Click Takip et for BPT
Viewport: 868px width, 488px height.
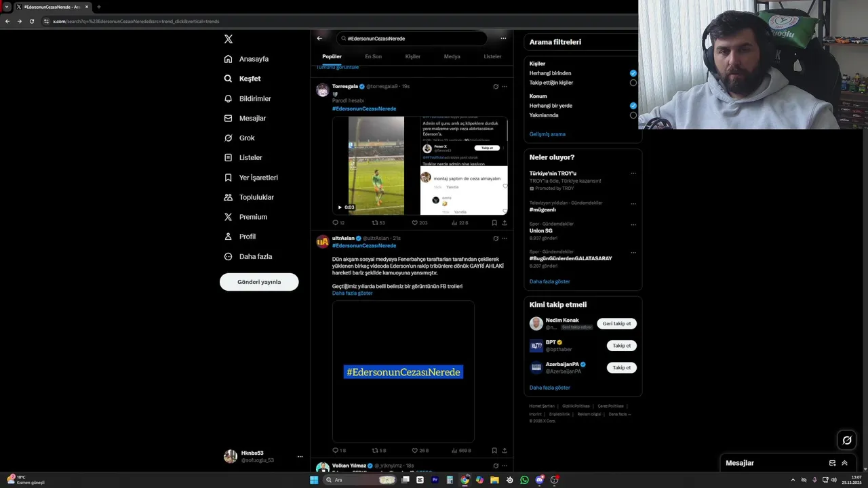621,346
